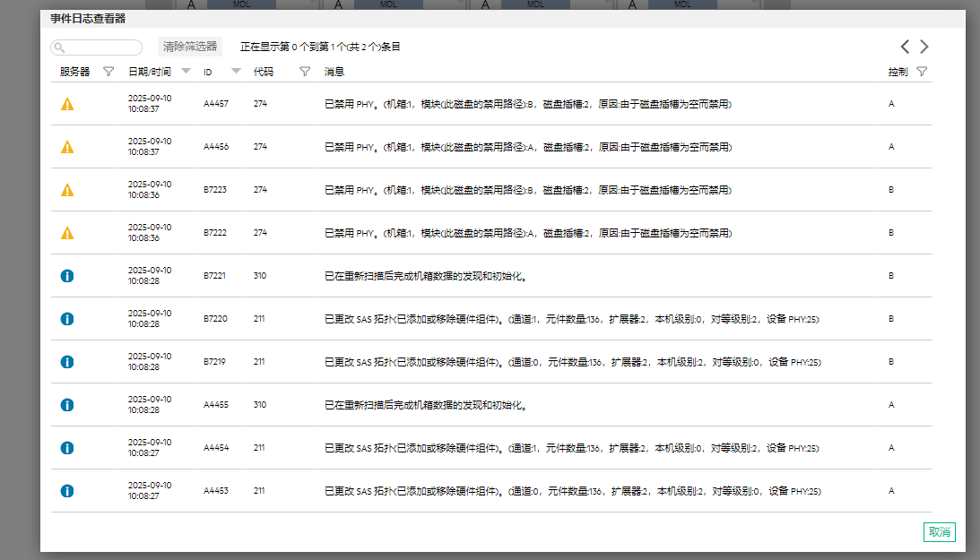The image size is (980, 560).
Task: Click info icon for event A4454
Action: click(67, 448)
